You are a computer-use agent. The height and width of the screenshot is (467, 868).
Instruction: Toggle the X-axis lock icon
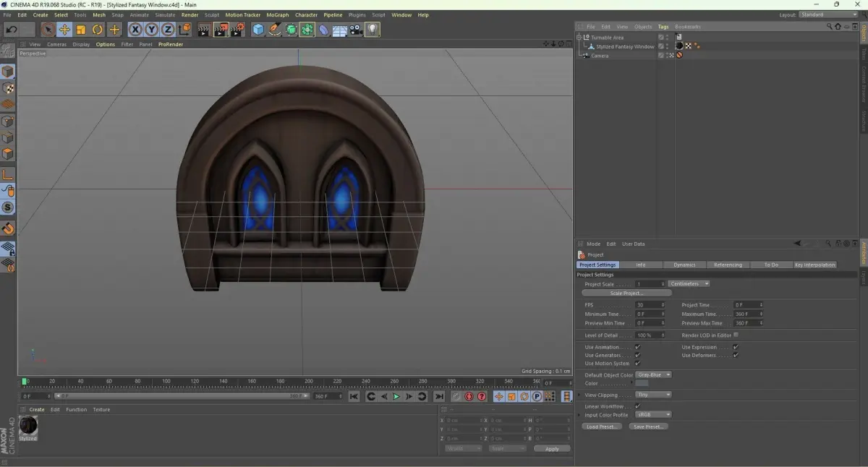(x=135, y=30)
